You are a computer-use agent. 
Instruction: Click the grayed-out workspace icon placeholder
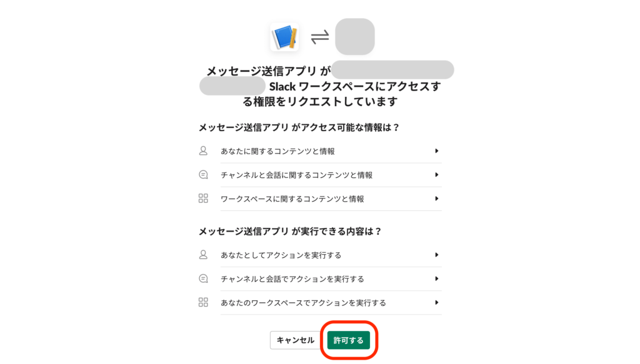(x=354, y=36)
